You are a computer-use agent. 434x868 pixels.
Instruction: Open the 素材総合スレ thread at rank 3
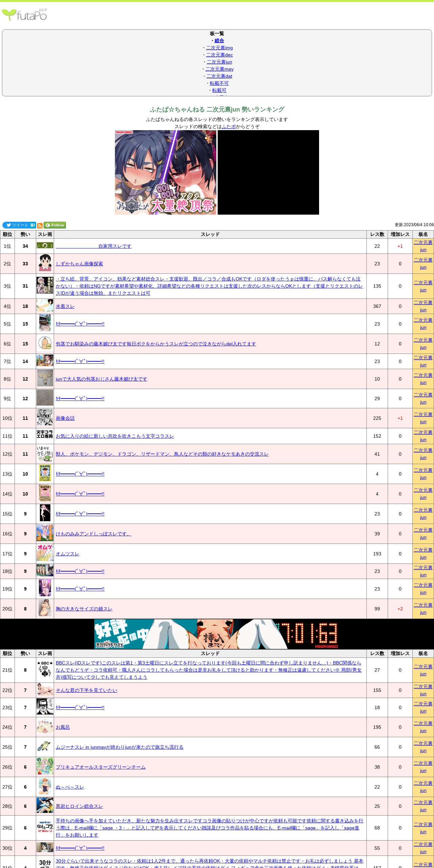[209, 286]
